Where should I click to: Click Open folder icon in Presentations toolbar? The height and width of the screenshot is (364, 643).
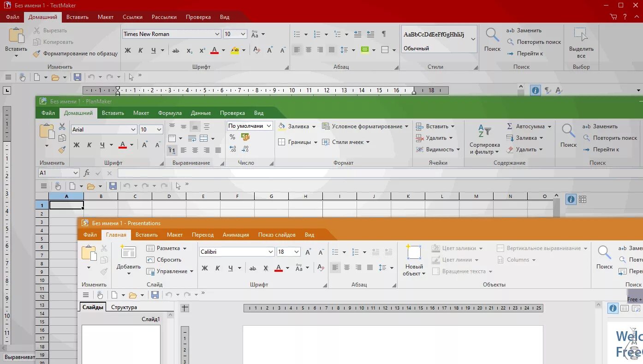tap(133, 295)
